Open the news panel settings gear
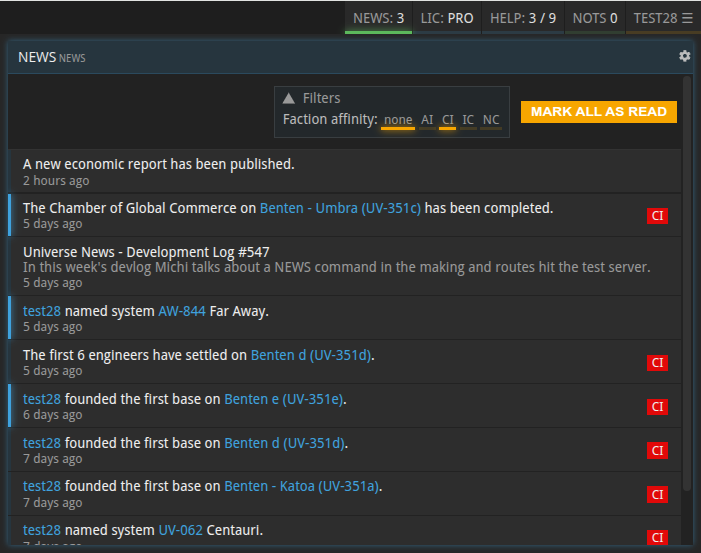Image resolution: width=701 pixels, height=553 pixels. [684, 56]
